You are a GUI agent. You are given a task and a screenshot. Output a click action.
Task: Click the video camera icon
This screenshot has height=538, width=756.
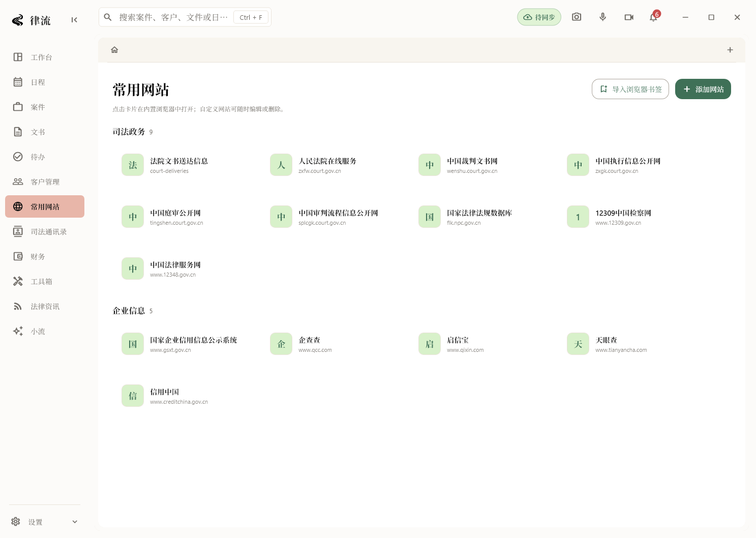point(629,17)
